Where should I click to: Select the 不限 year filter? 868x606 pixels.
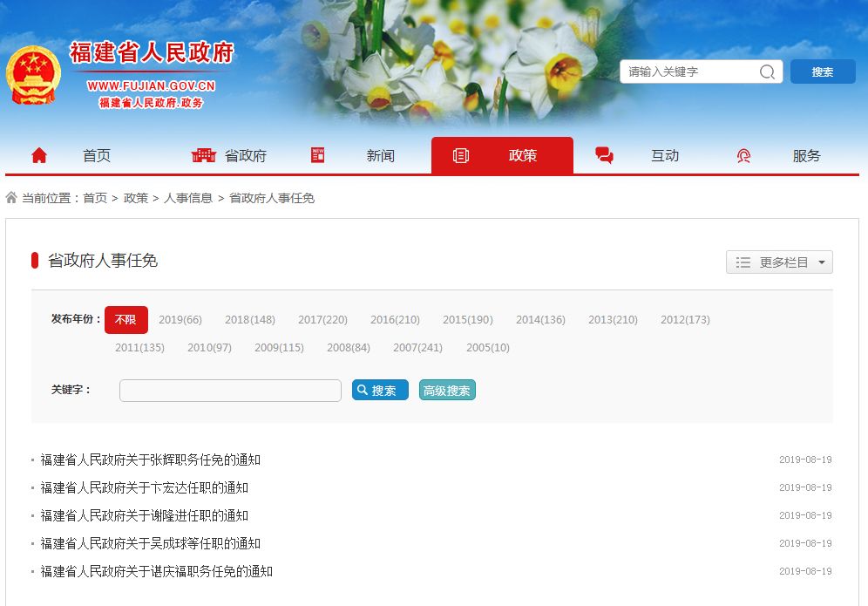pyautogui.click(x=126, y=320)
